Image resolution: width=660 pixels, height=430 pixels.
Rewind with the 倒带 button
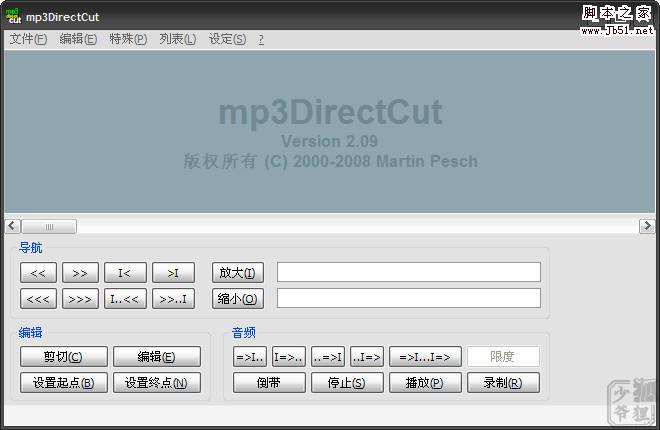click(x=269, y=382)
